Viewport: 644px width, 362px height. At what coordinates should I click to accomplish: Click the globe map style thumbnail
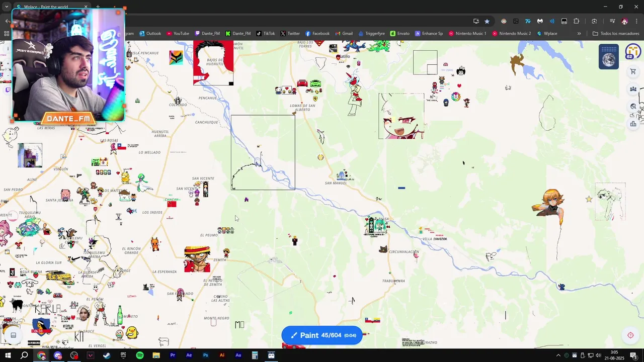coord(609,57)
